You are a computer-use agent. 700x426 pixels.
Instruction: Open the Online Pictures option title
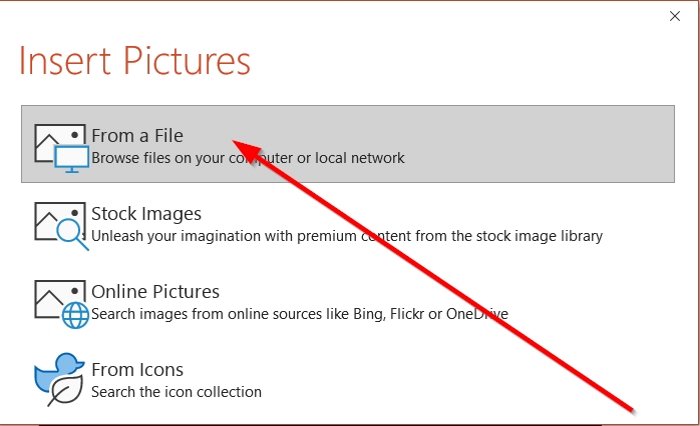click(155, 291)
